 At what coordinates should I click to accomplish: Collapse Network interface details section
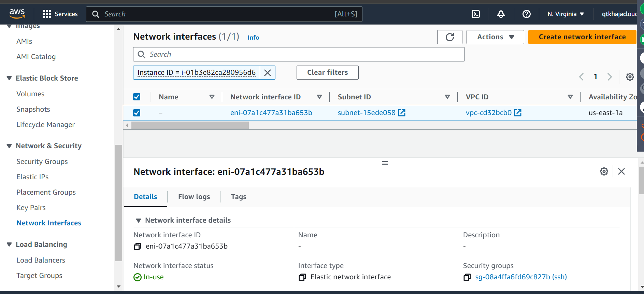coord(139,221)
